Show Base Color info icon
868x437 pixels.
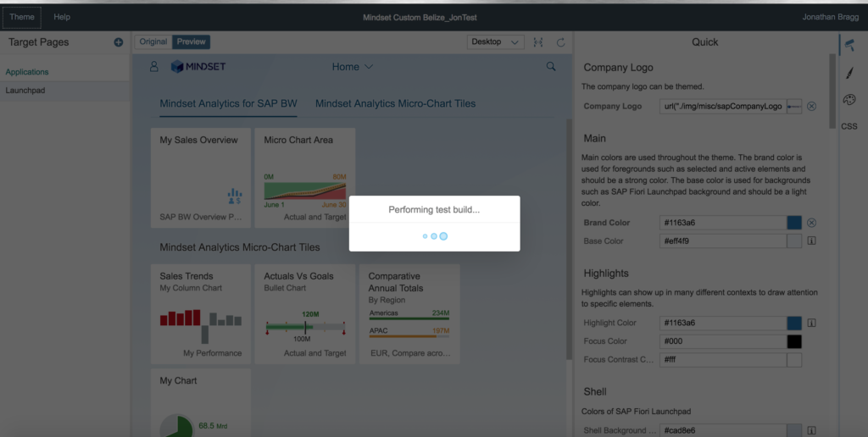811,241
